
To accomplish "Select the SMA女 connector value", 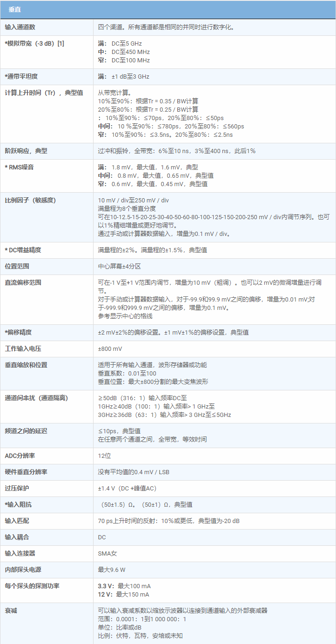I will click(108, 553).
